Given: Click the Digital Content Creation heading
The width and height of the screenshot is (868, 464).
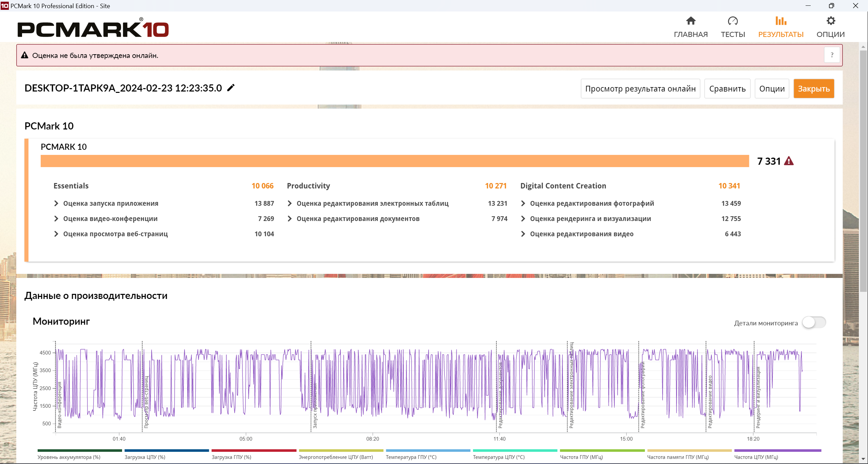Looking at the screenshot, I should tap(563, 186).
